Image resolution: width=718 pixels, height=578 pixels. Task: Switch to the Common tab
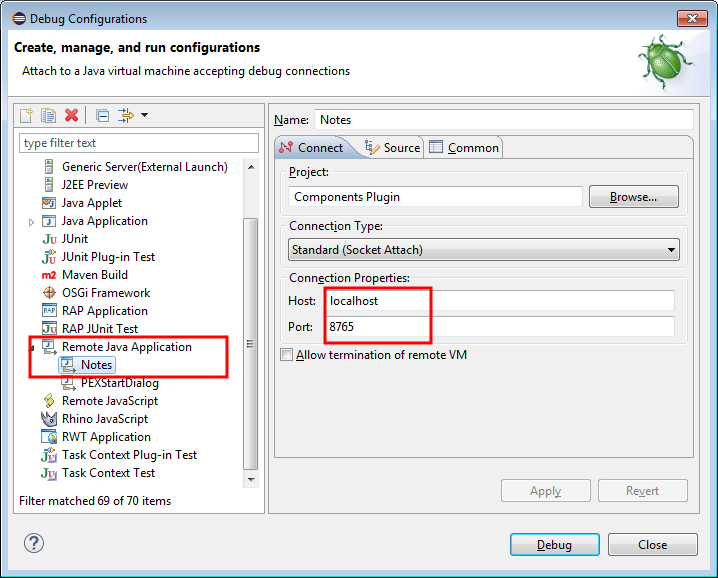464,148
